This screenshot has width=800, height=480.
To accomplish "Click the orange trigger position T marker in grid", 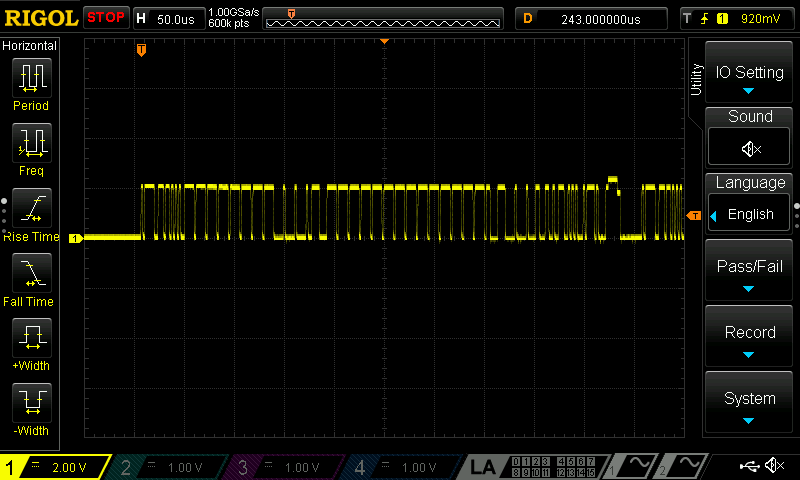I will point(141,49).
